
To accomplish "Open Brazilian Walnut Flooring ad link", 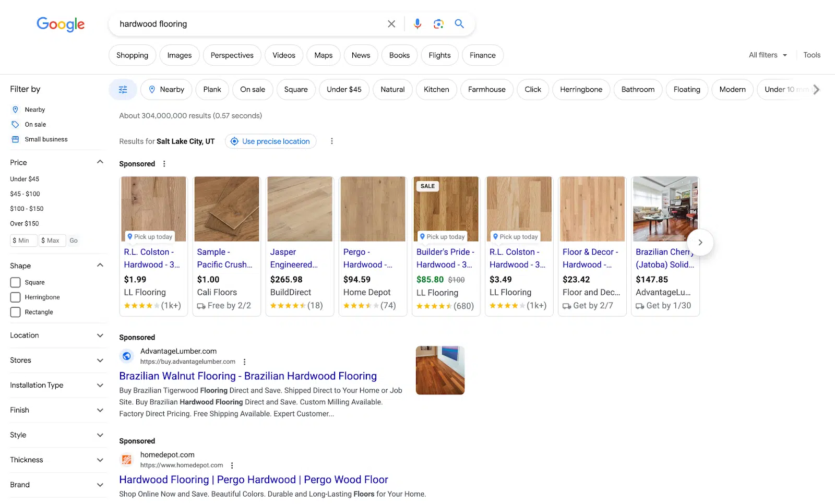I will (248, 376).
